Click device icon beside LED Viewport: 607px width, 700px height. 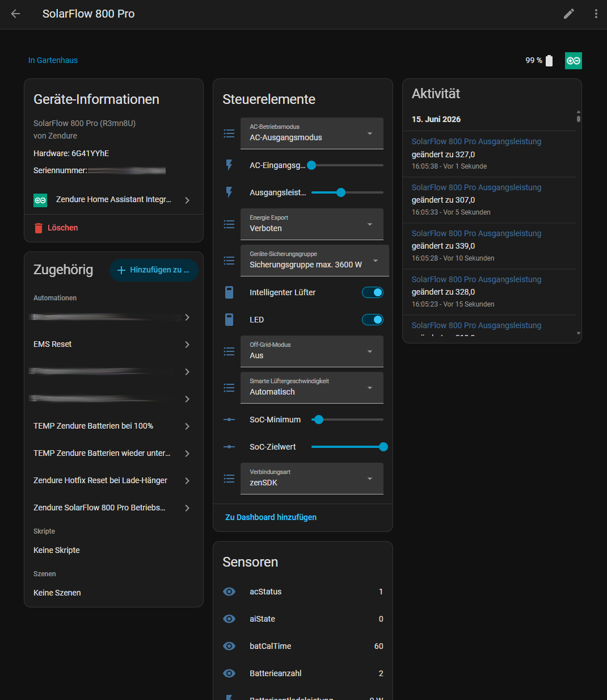click(229, 320)
